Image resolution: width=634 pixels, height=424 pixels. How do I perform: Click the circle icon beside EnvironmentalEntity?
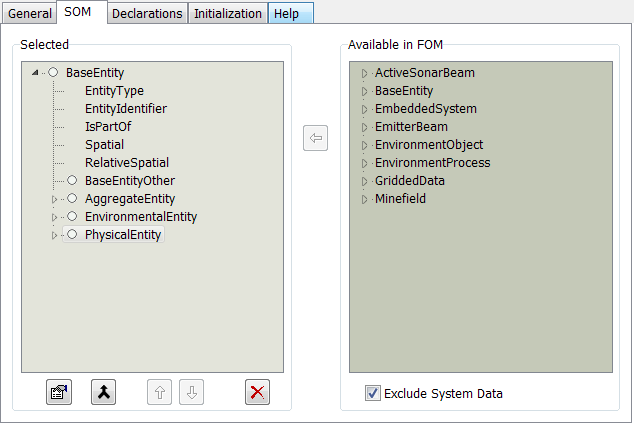[x=72, y=217]
